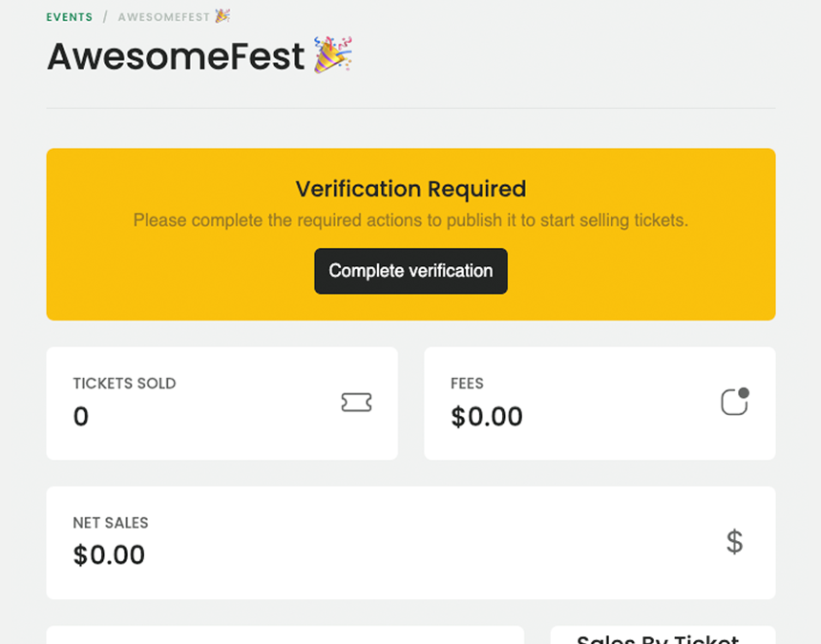Click the large party popper beside the title
This screenshot has width=821, height=644.
[333, 54]
